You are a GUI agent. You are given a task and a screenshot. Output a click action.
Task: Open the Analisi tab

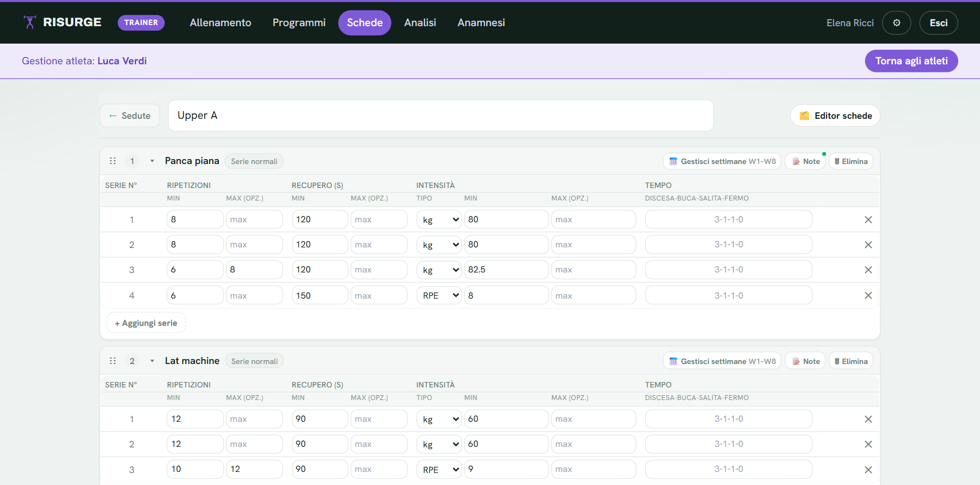pyautogui.click(x=420, y=23)
